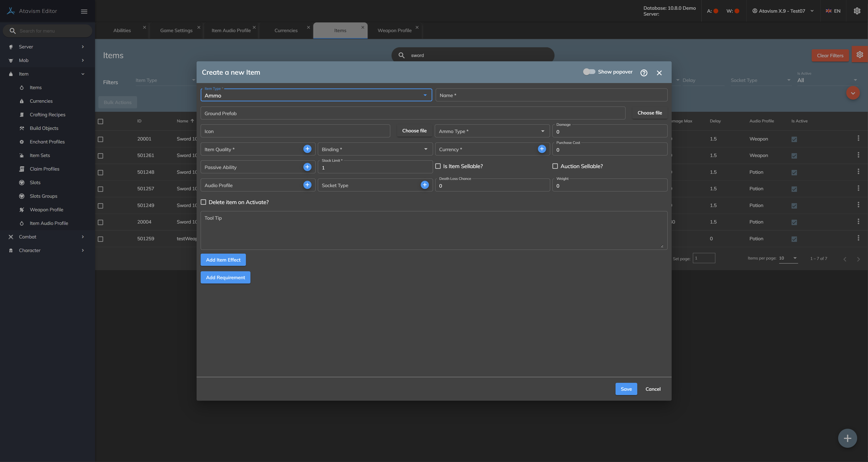Viewport: 868px width, 462px height.
Task: Click the floating add item plus button
Action: tap(847, 438)
